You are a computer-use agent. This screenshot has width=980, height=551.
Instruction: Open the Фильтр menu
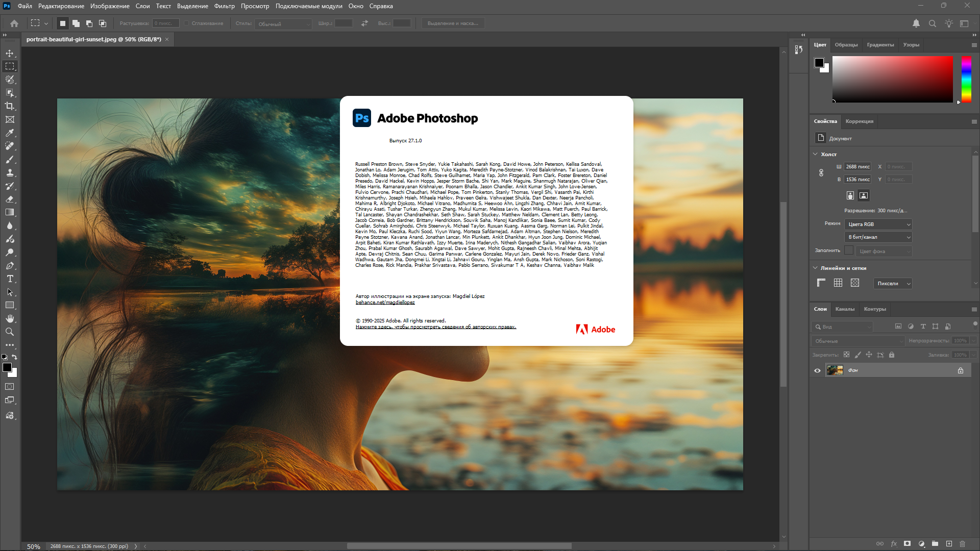pyautogui.click(x=224, y=6)
